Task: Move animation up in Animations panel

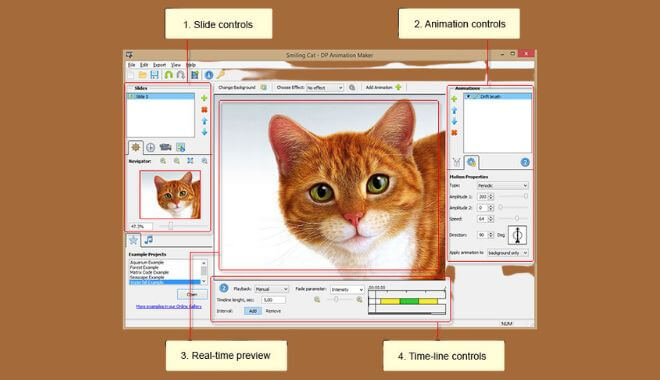Action: tap(454, 110)
